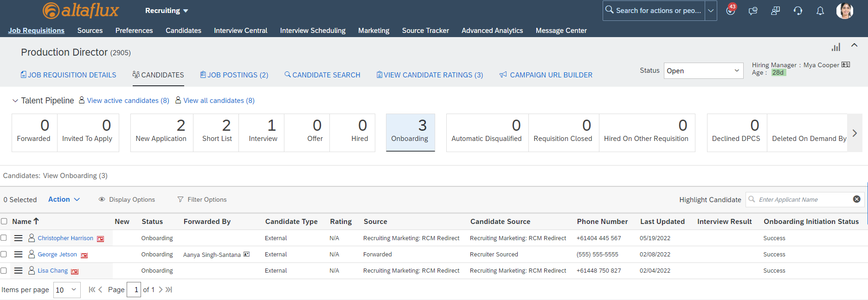Screen dimensions: 868x300
Task: Open the chat message icon in header
Action: 753,11
